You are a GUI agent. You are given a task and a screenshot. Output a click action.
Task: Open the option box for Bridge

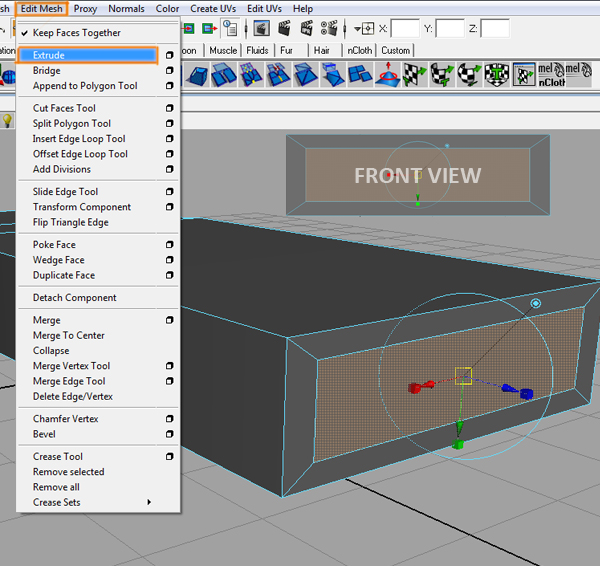[170, 70]
